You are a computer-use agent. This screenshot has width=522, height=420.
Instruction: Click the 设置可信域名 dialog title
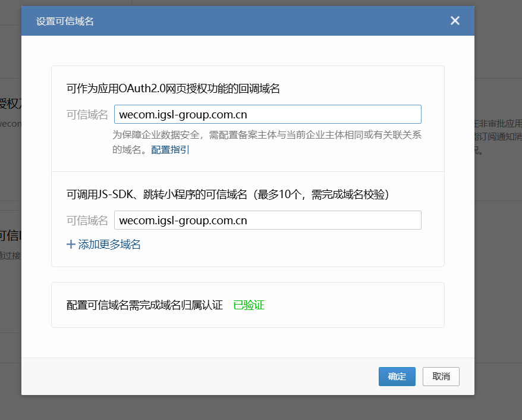coord(65,21)
